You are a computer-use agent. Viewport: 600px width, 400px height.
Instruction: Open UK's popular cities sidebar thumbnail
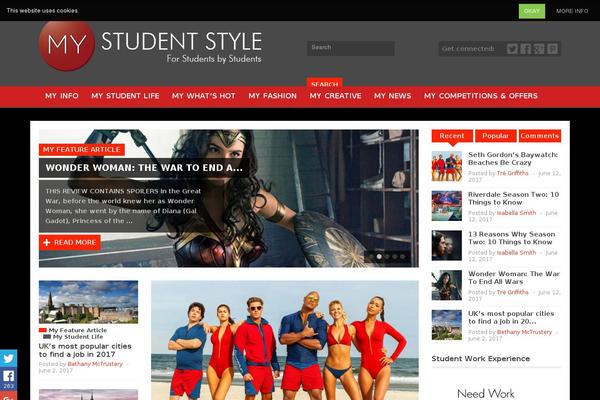(447, 325)
